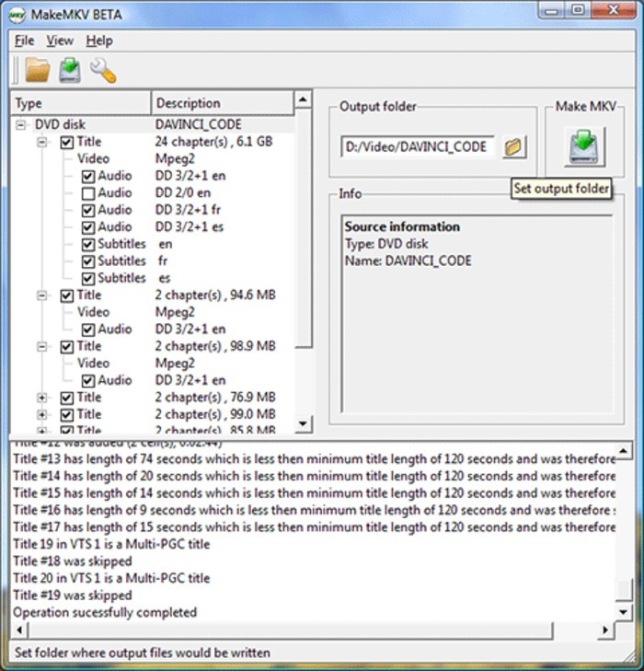Enable the DD 2/0 en Audio track
Viewport: 644px width, 671px height.
[88, 193]
